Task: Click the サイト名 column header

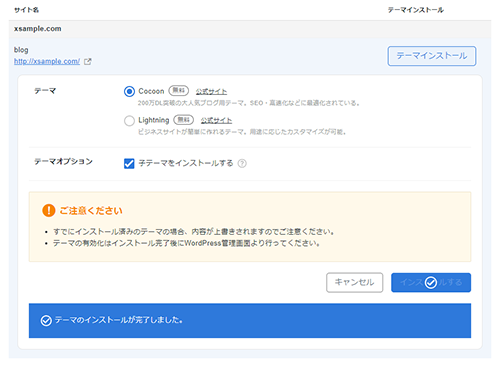Action: point(26,10)
